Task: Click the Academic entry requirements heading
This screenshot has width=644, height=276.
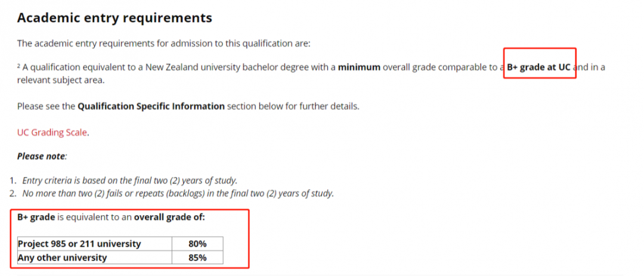Action: point(114,18)
